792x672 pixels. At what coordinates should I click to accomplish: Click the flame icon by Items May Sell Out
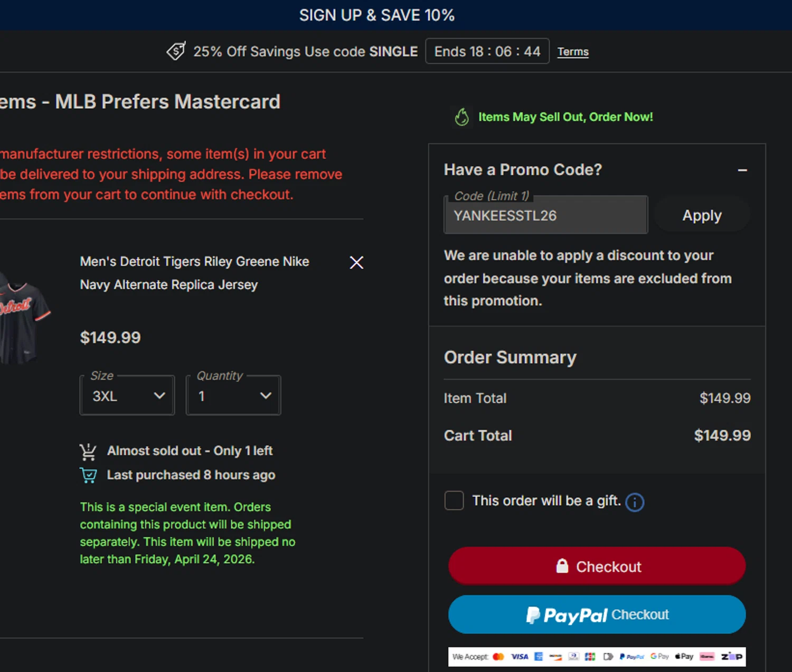coord(462,117)
